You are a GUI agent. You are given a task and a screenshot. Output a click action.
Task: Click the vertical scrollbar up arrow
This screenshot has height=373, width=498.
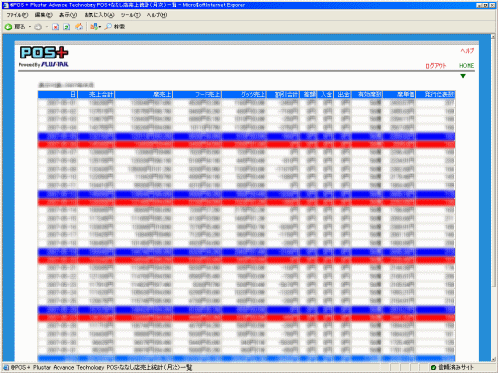[493, 37]
